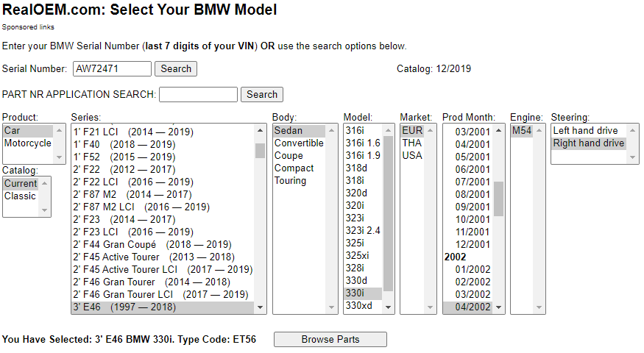644x353 pixels.
Task: Select Motorcycle in Product list
Action: click(x=29, y=143)
